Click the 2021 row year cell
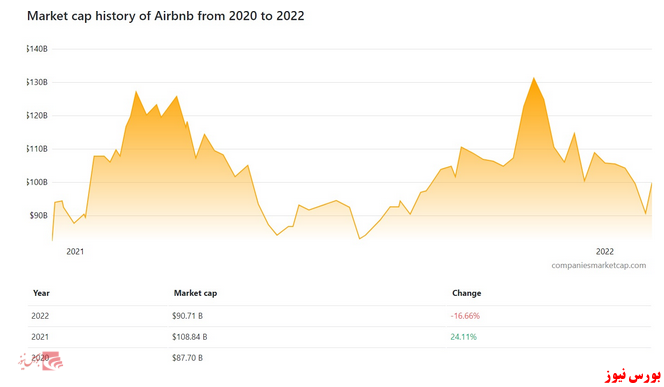The width and height of the screenshot is (664, 387). point(40,337)
